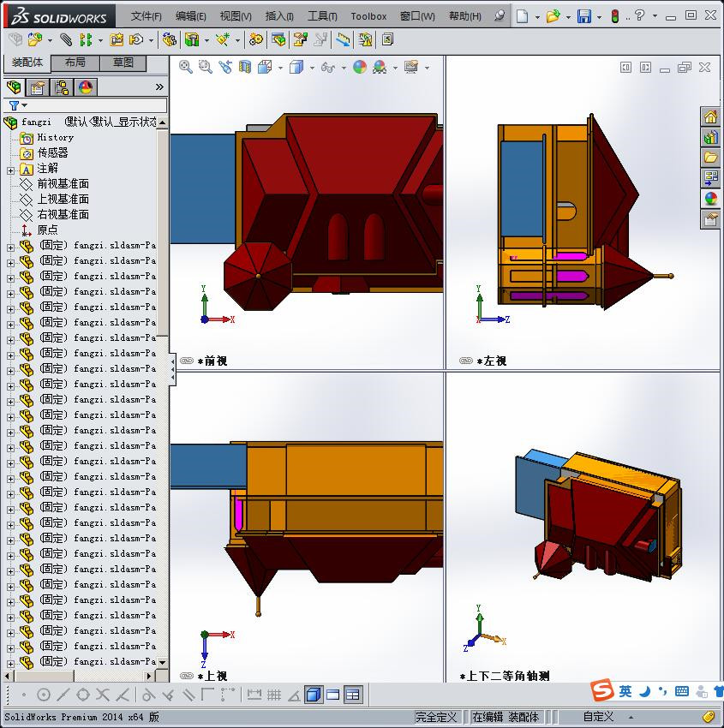The width and height of the screenshot is (724, 728).
Task: Toggle the four view layout button
Action: pos(352,695)
